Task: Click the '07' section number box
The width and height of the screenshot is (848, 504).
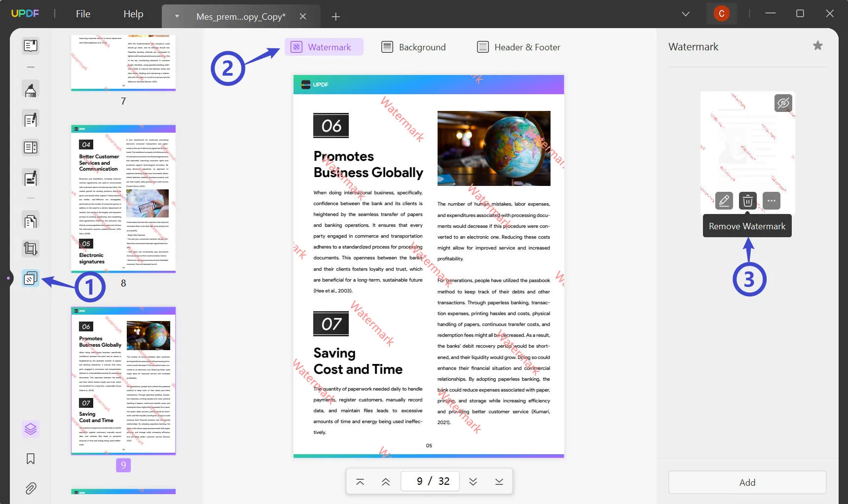Action: coord(331,324)
